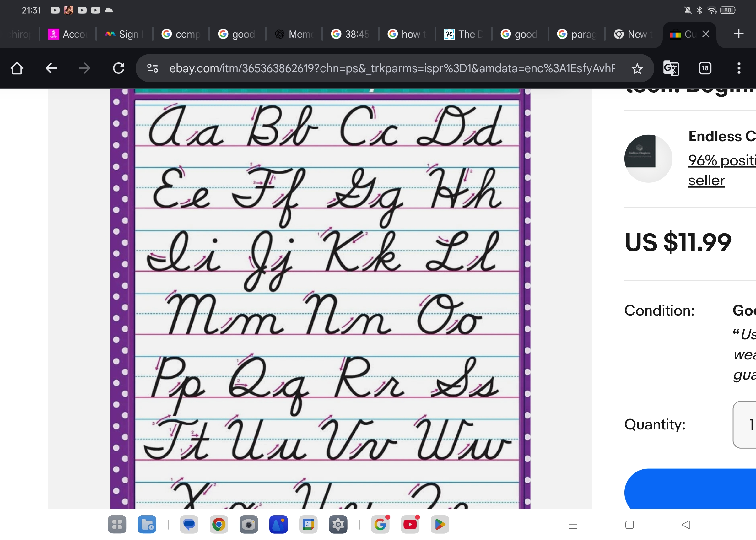Go back to previous page
Screen dimensions: 756x540
point(51,68)
